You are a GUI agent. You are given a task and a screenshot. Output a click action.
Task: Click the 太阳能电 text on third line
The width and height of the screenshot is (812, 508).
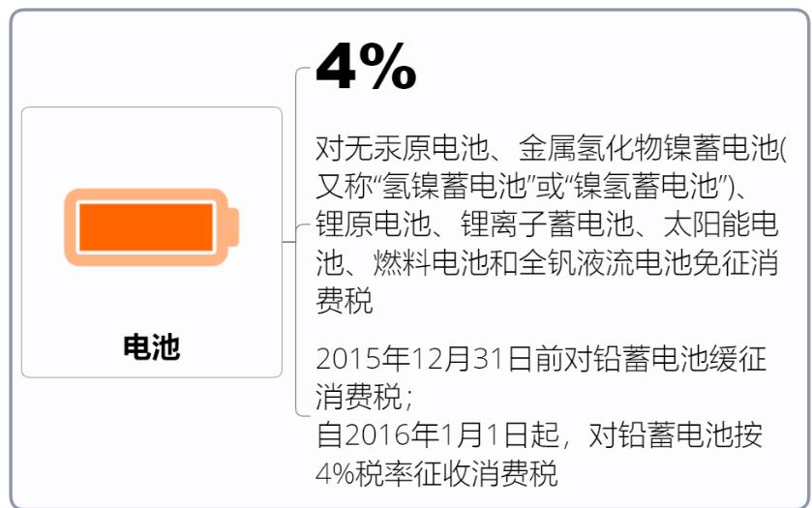720,224
